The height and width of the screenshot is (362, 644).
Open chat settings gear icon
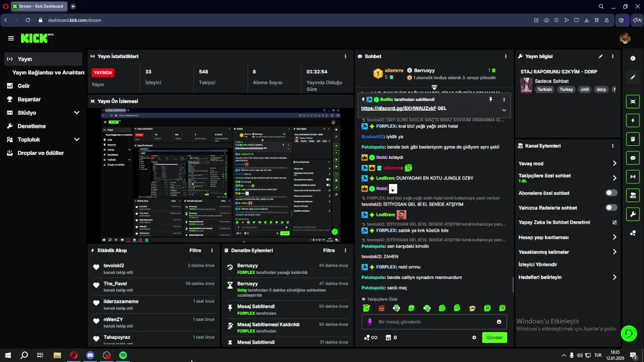[x=474, y=337]
